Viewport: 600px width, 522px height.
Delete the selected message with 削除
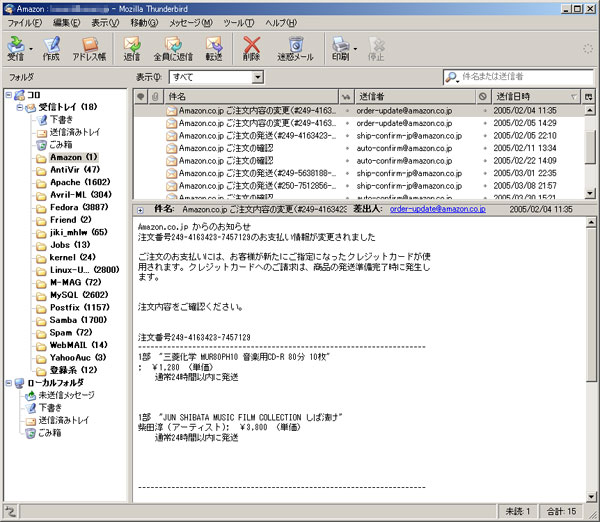(x=252, y=48)
